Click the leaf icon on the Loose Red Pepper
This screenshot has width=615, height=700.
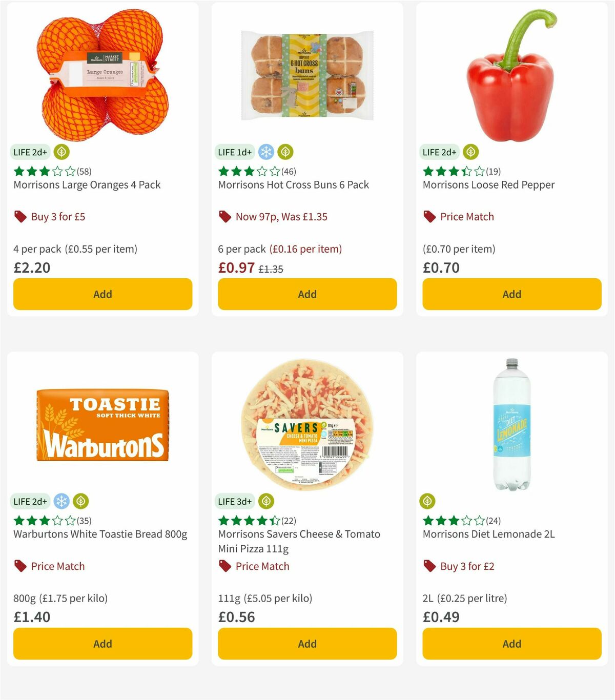pyautogui.click(x=470, y=152)
